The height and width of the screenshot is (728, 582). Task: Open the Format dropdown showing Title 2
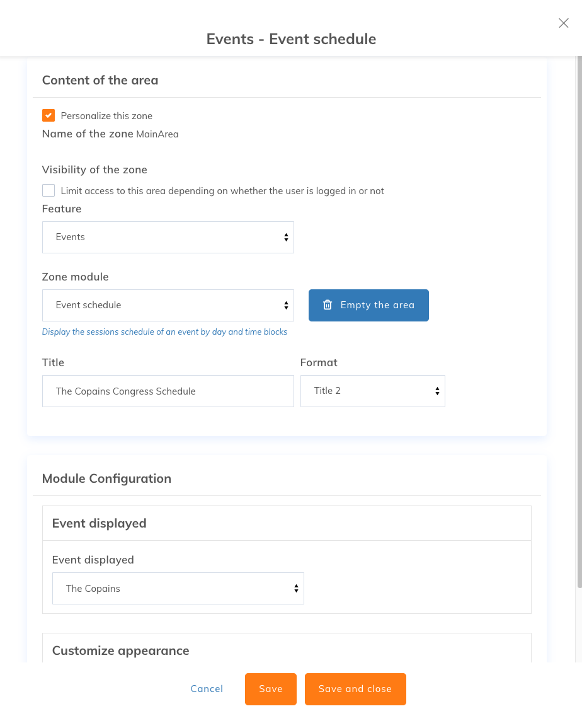tap(373, 391)
